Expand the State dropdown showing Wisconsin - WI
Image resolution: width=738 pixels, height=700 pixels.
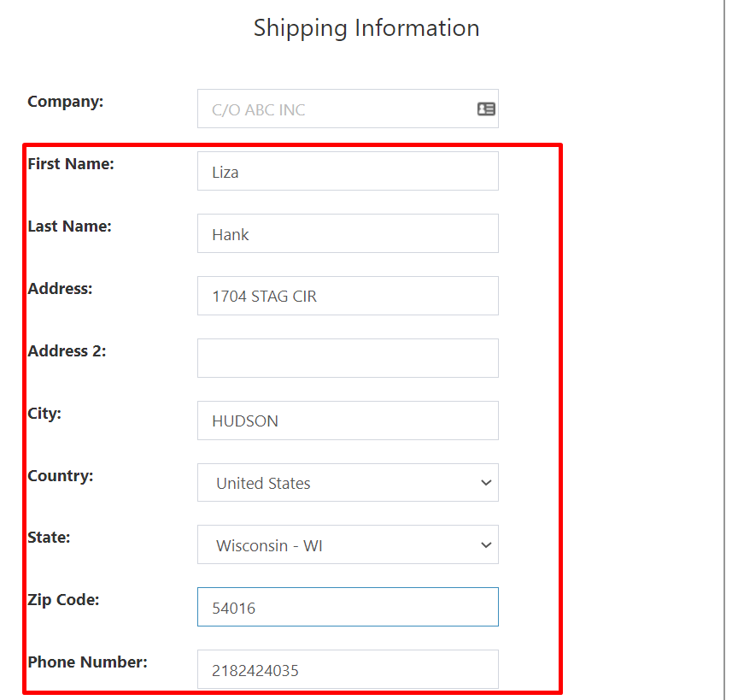pyautogui.click(x=348, y=545)
